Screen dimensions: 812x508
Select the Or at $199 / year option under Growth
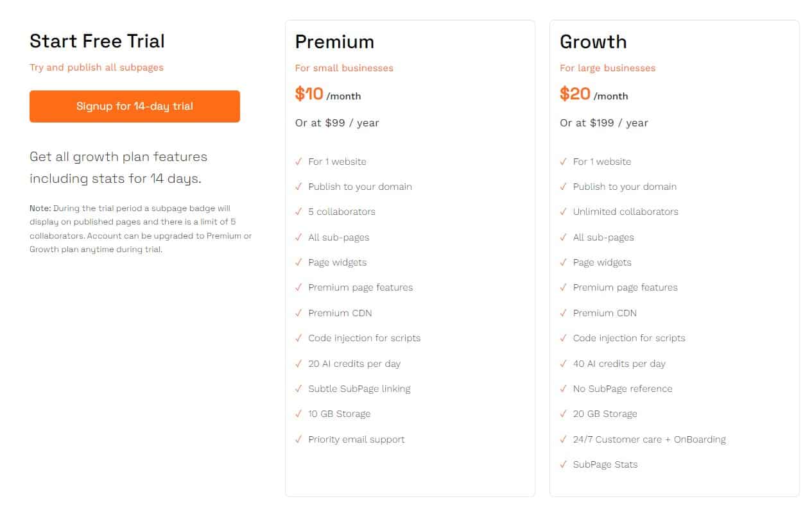point(603,123)
